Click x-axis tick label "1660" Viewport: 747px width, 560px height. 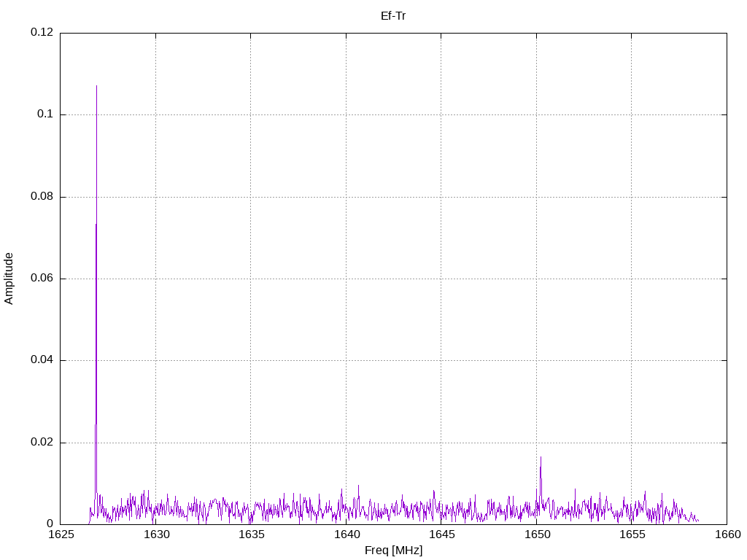tap(728, 534)
